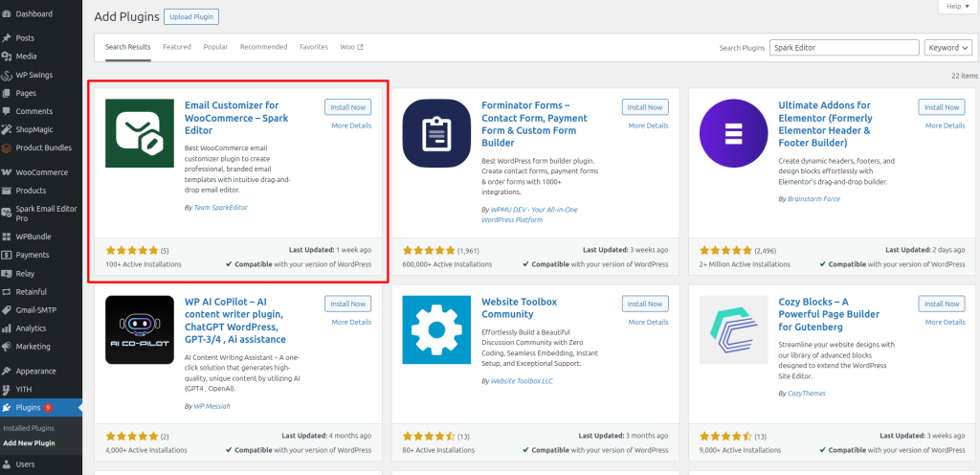The image size is (980, 475).
Task: Open the WP AI CoPilot plugin thumbnail
Action: point(140,330)
